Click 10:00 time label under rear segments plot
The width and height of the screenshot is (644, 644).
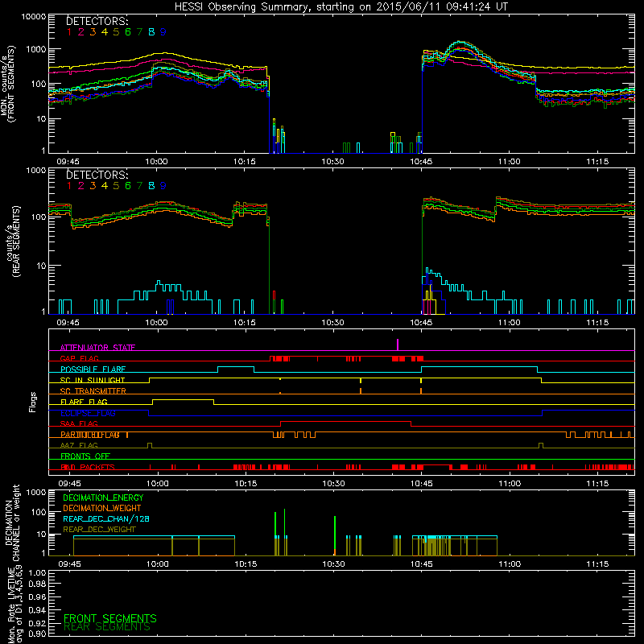156,323
